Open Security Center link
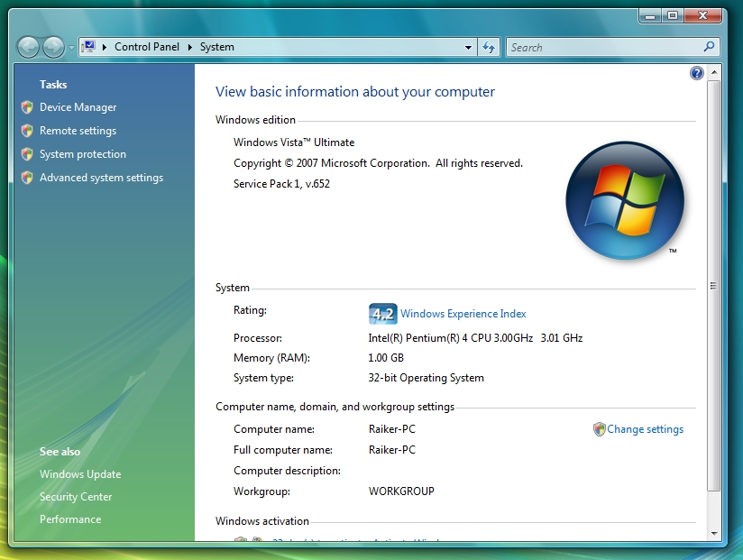743x560 pixels. click(x=76, y=497)
